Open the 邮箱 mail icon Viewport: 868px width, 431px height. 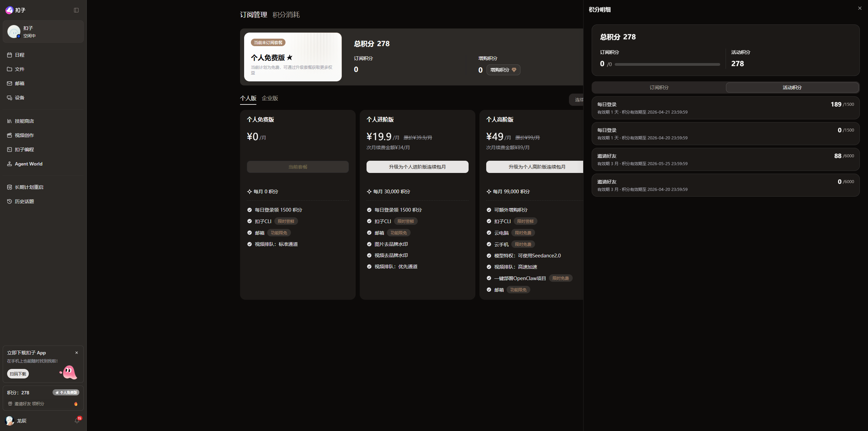pyautogui.click(x=9, y=83)
